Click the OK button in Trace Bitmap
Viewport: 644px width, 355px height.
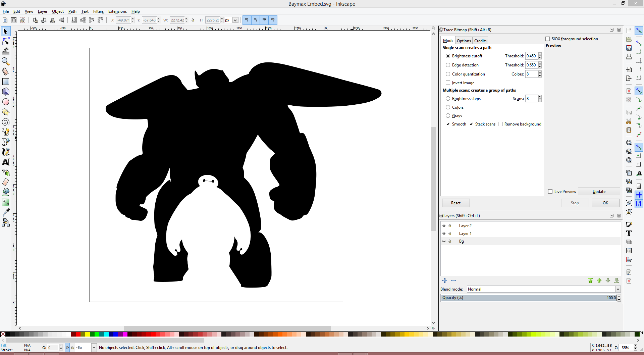pos(605,203)
